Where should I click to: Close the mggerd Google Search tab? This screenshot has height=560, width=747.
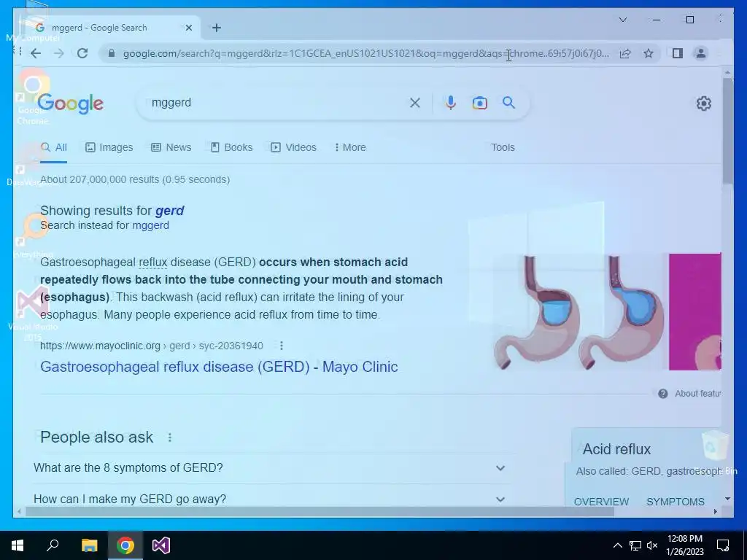click(x=189, y=28)
